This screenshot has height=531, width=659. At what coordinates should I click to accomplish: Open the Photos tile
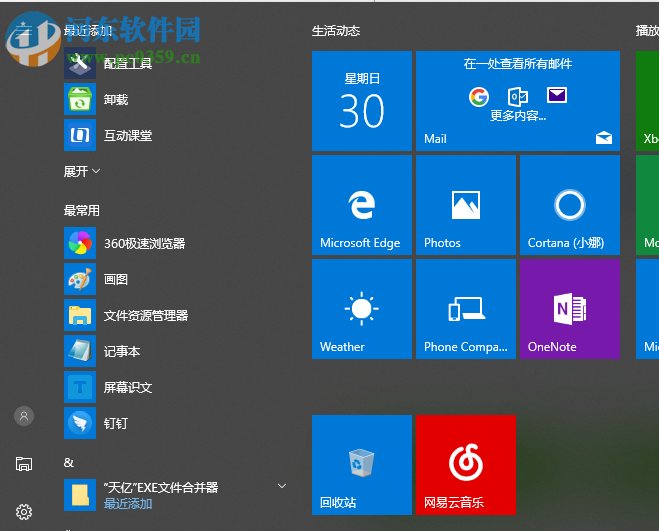(466, 205)
